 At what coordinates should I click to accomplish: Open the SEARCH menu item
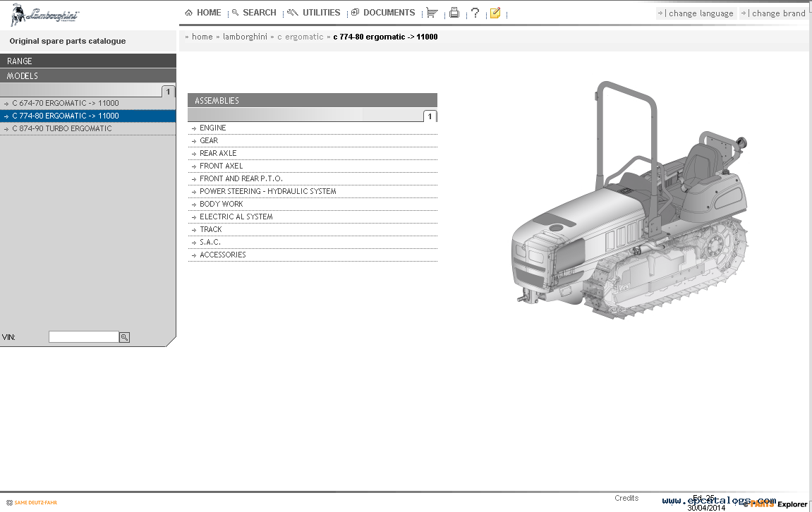[x=254, y=13]
